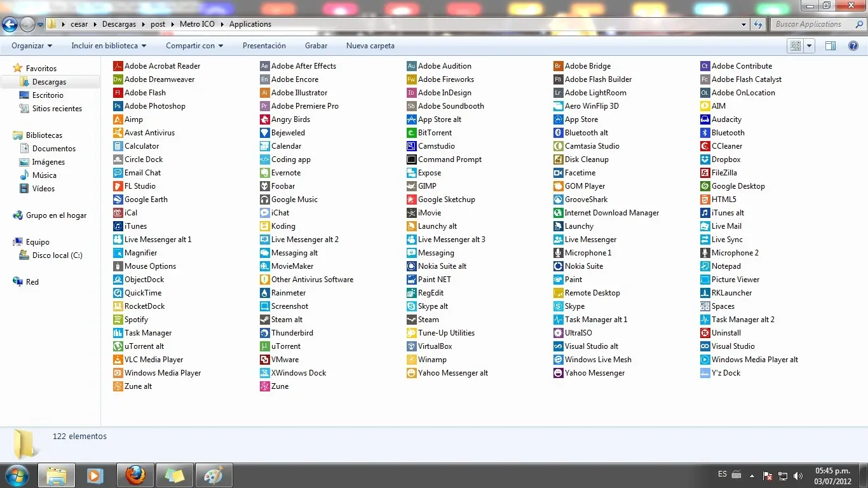Image resolution: width=868 pixels, height=488 pixels.
Task: Open Descargas in the Favoritos sidebar
Action: point(49,82)
